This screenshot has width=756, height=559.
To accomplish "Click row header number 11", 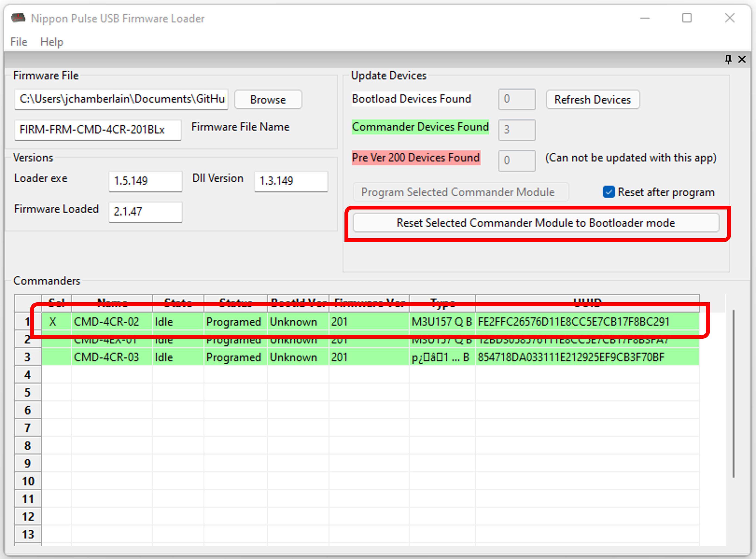I will coord(28,499).
